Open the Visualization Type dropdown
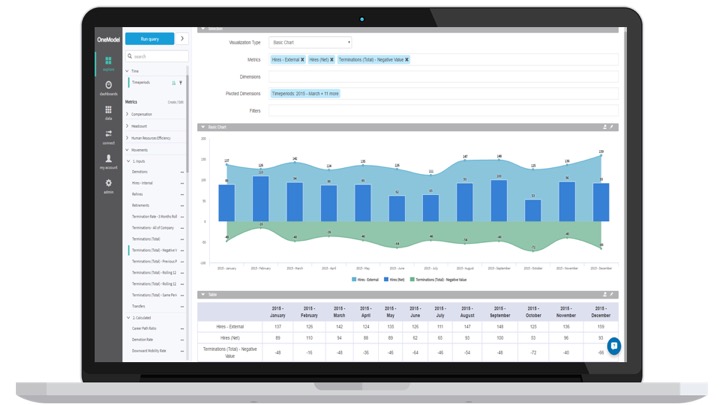This screenshot has height=405, width=720. pos(310,43)
